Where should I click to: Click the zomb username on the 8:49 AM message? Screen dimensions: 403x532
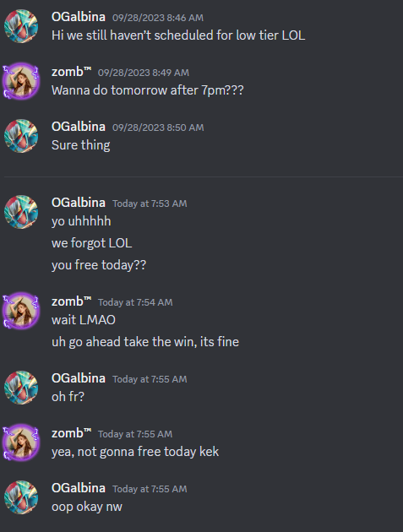pyautogui.click(x=71, y=72)
